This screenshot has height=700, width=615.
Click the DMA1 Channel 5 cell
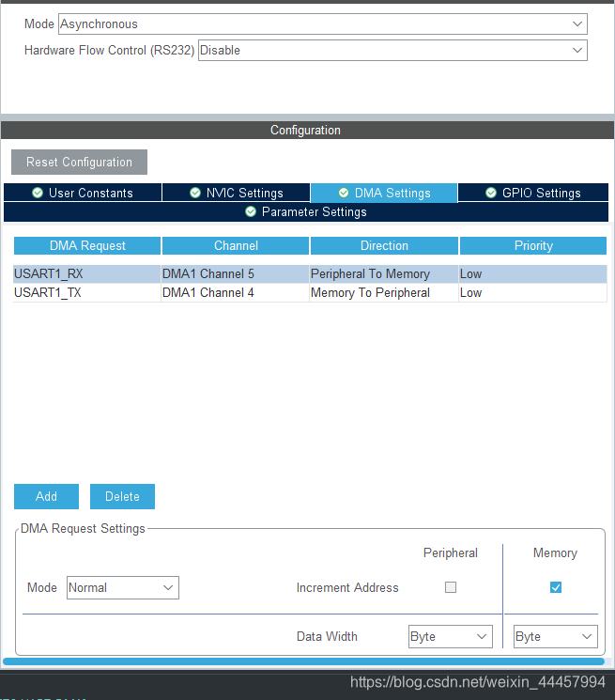236,274
